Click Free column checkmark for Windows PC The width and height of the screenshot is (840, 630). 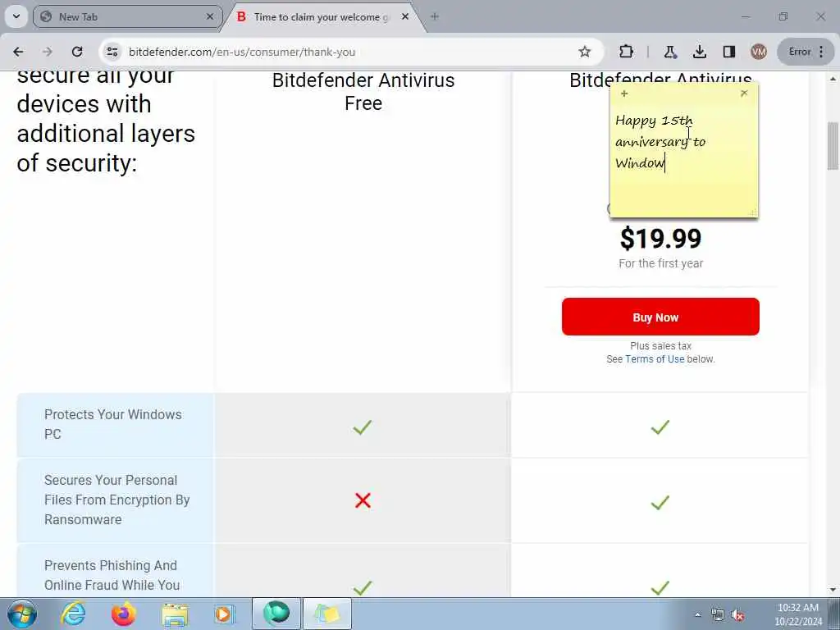[x=363, y=427]
